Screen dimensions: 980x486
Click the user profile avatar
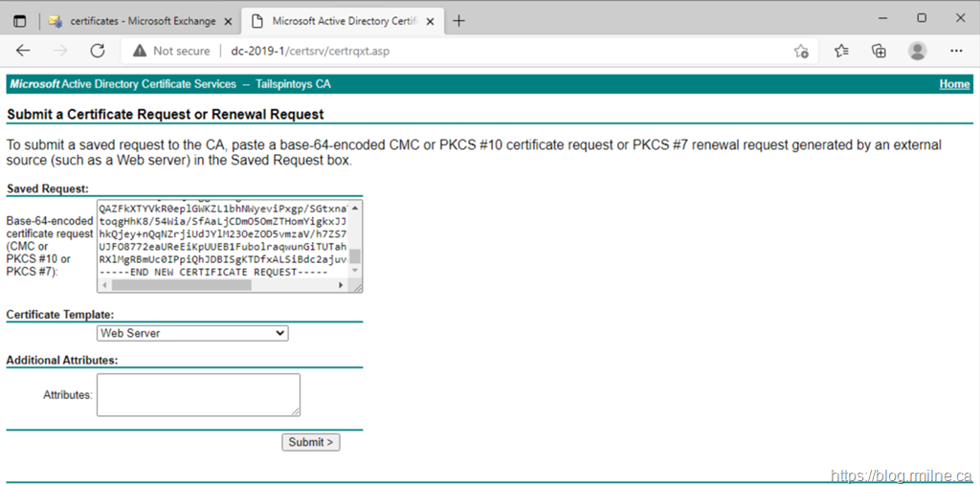(x=917, y=51)
